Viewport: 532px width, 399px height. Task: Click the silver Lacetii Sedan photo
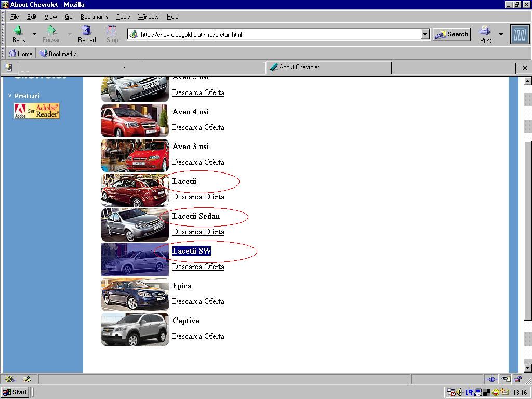(x=135, y=225)
